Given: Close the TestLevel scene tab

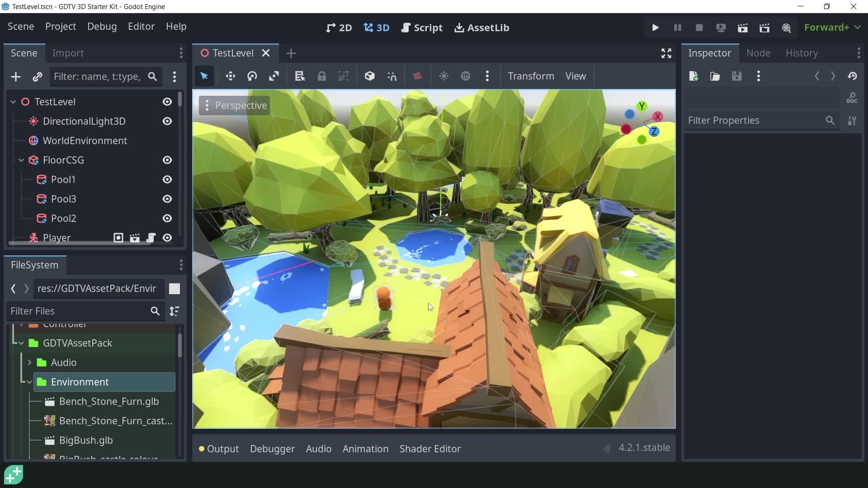Looking at the screenshot, I should (266, 53).
